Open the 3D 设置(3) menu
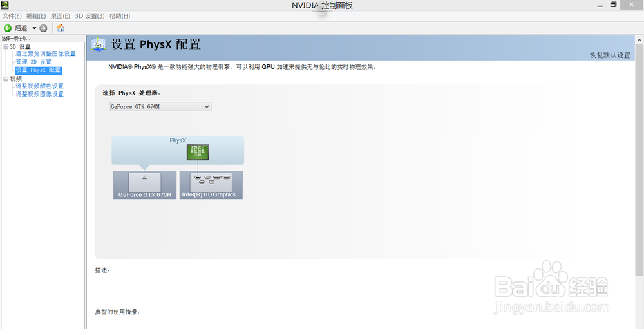This screenshot has height=329, width=644. tap(90, 16)
